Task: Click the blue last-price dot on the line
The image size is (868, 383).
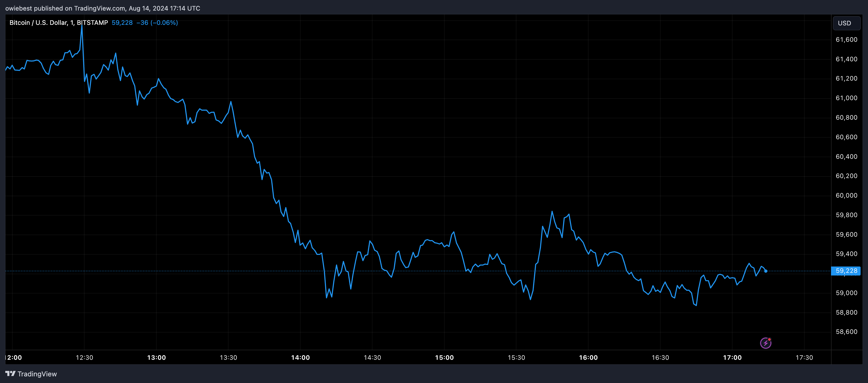Action: tap(766, 271)
